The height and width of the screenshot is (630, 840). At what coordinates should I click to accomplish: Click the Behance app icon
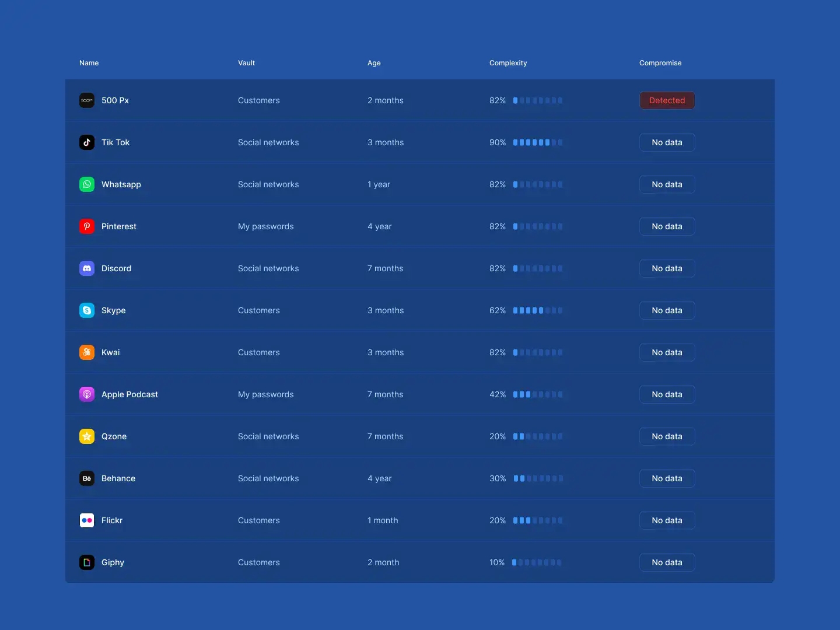pos(87,478)
